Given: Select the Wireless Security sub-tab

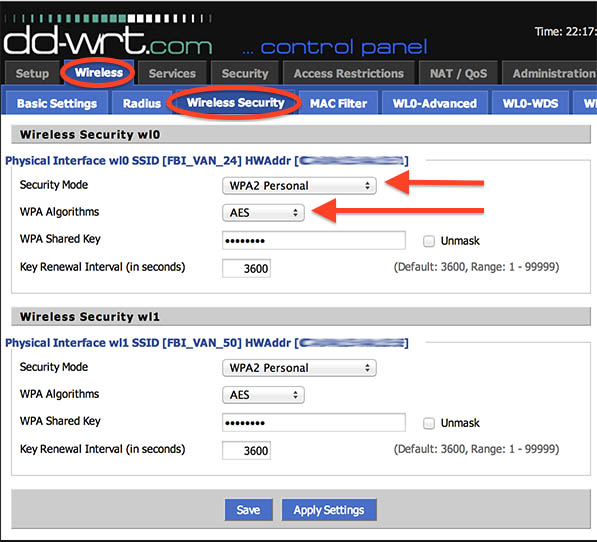Looking at the screenshot, I should point(235,102).
